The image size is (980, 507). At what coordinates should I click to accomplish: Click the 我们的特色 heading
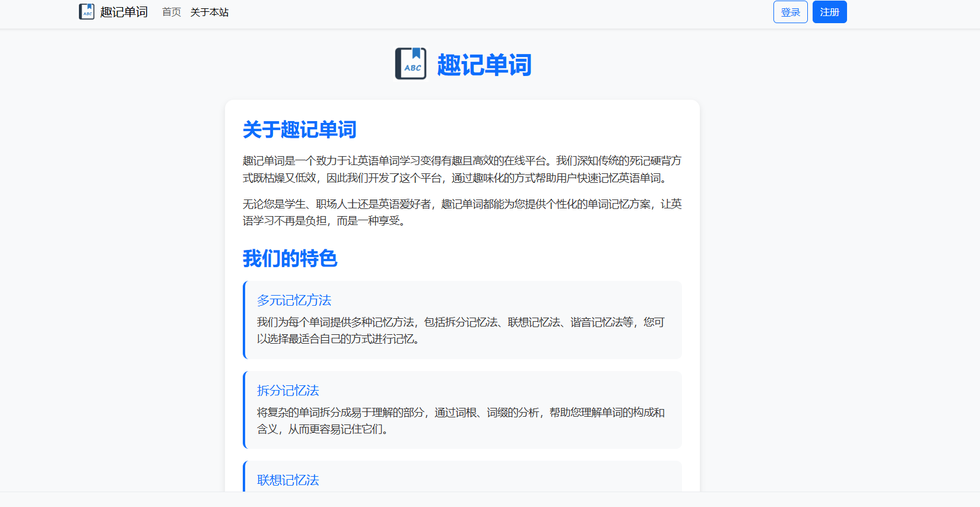(290, 258)
